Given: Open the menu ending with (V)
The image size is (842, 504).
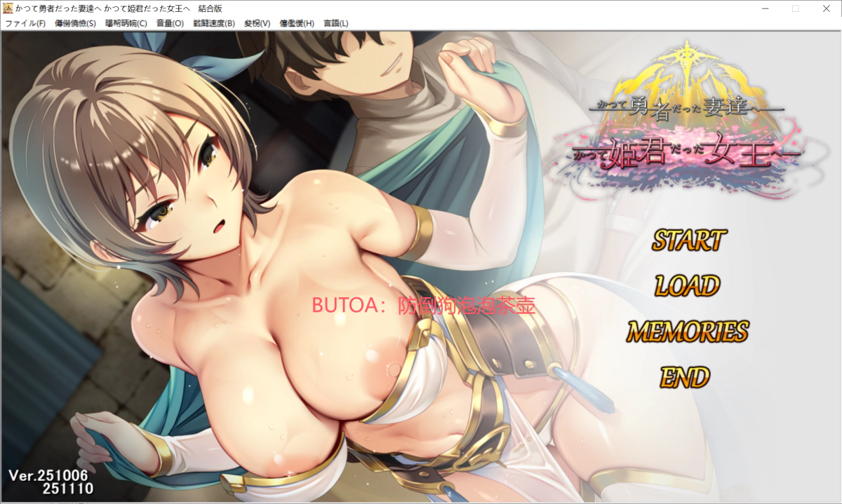Looking at the screenshot, I should click(x=257, y=23).
